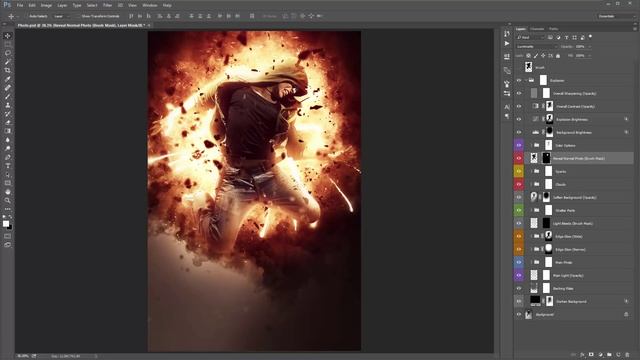Viewport: 640px width, 360px height.
Task: Open the Image menu
Action: click(46, 5)
